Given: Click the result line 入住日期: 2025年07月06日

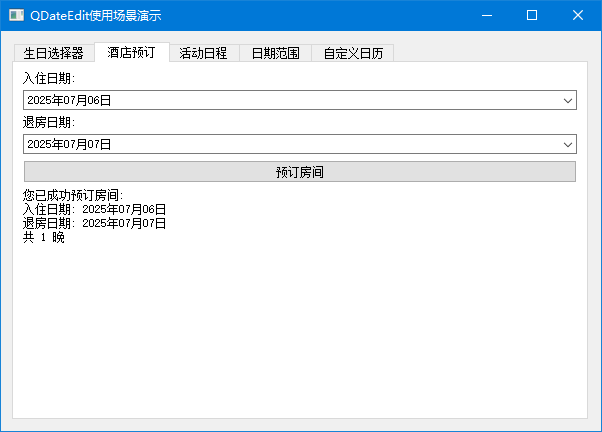Looking at the screenshot, I should point(94,209).
